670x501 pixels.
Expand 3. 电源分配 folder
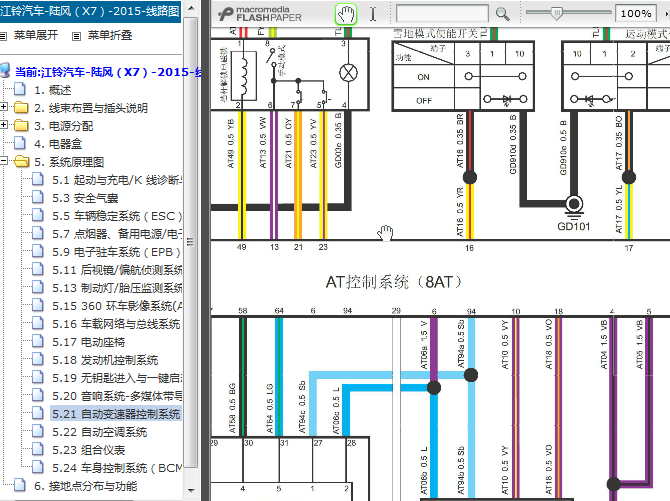pyautogui.click(x=4, y=125)
